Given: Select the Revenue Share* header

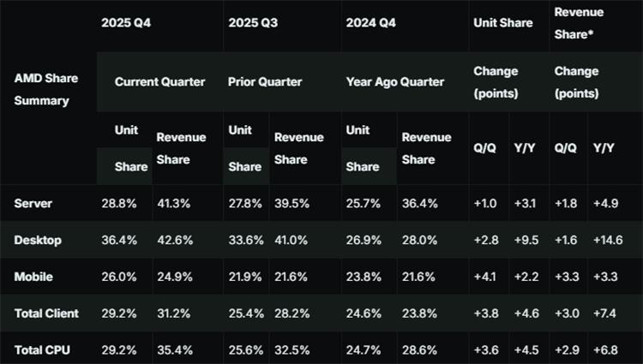Looking at the screenshot, I should [x=579, y=21].
